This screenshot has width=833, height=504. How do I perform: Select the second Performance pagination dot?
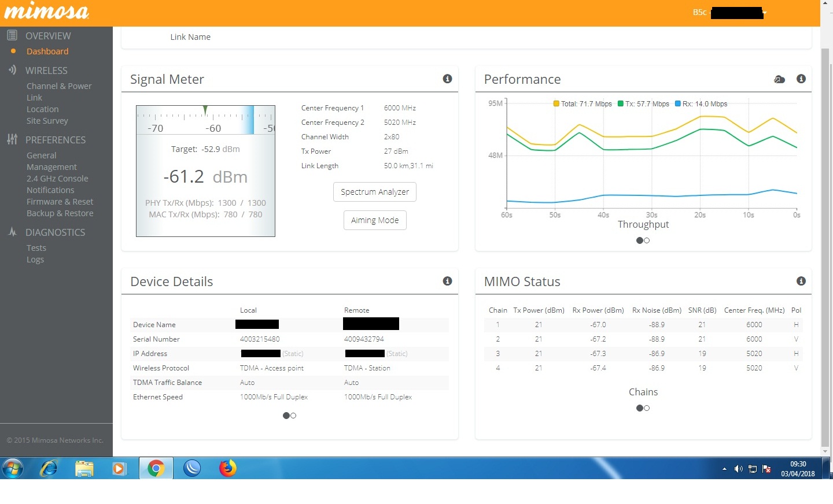click(647, 240)
